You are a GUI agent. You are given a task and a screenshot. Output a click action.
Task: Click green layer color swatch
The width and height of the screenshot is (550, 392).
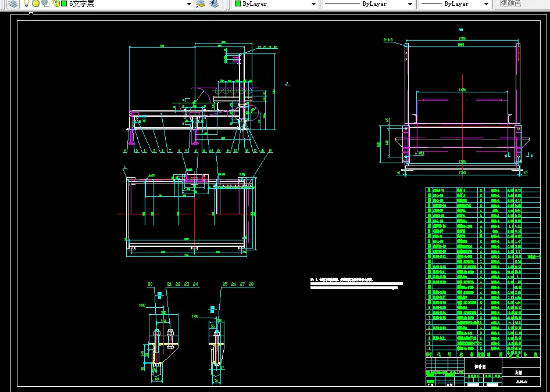point(64,3)
